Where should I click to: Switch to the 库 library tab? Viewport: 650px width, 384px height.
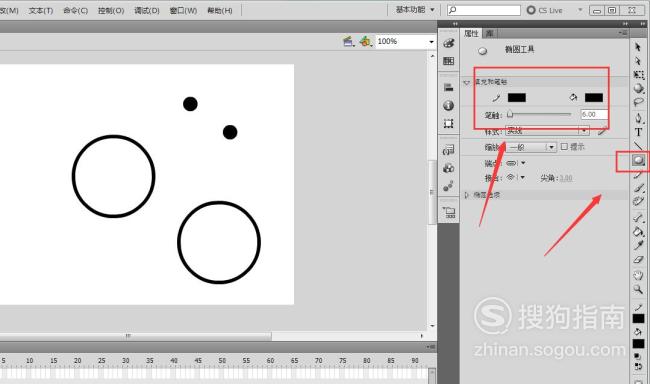(x=490, y=33)
